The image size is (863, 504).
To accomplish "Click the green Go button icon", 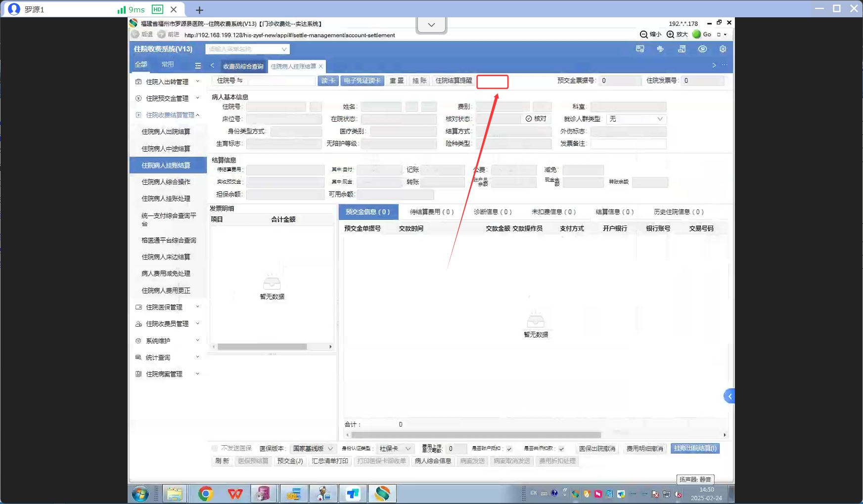I will tap(697, 34).
